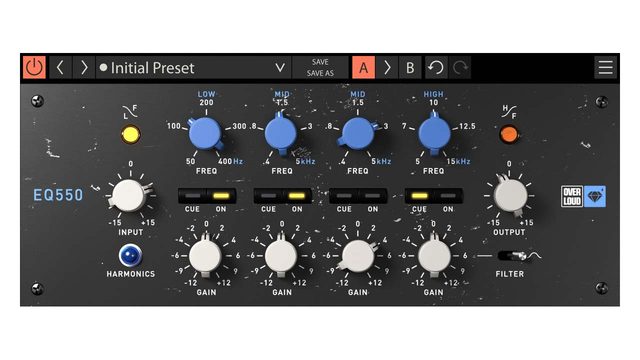Toggle the plugin power bypass button
Image resolution: width=640 pixels, height=360 pixels.
click(x=34, y=67)
